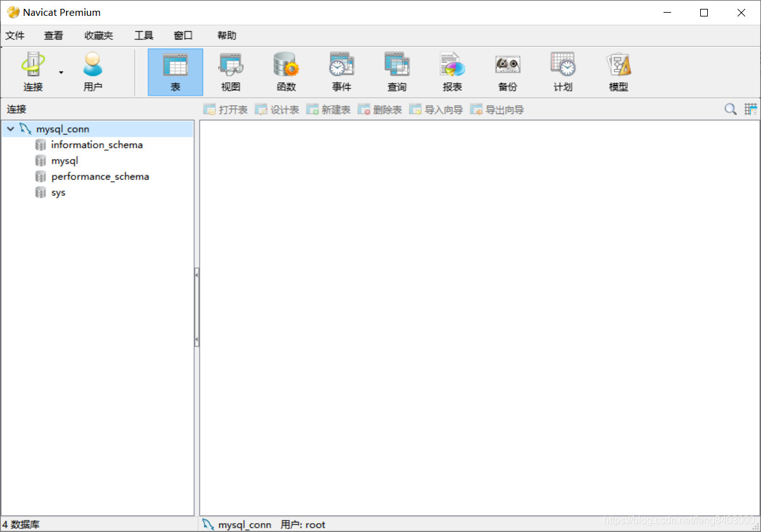Click '用户: root' status bar text
This screenshot has width=761, height=532.
[x=303, y=524]
